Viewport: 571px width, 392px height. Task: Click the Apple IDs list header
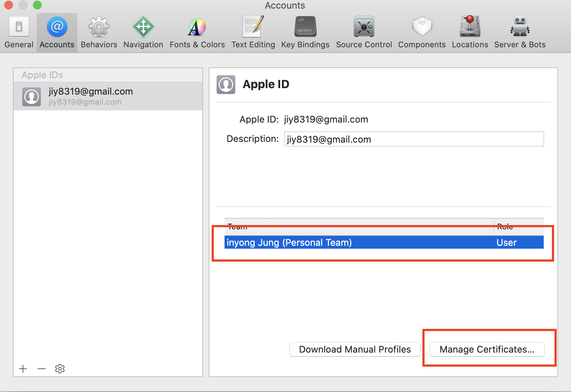(x=108, y=75)
